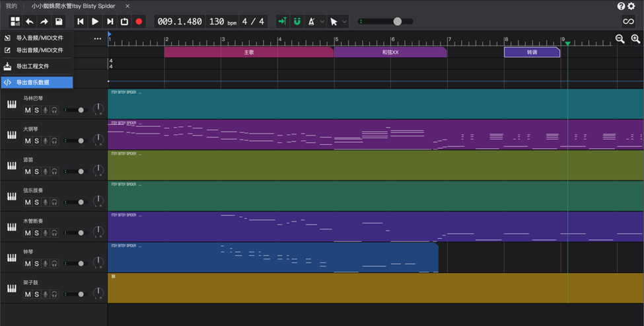Expand the metronome options dropdown arrow
The image size is (644, 326).
pos(322,22)
